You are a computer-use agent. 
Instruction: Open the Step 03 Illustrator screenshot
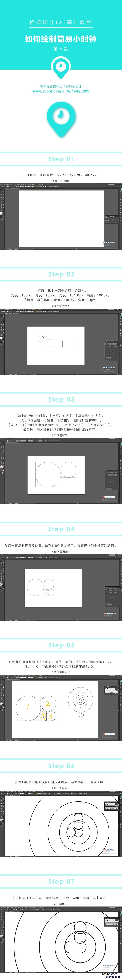pyautogui.click(x=61, y=471)
